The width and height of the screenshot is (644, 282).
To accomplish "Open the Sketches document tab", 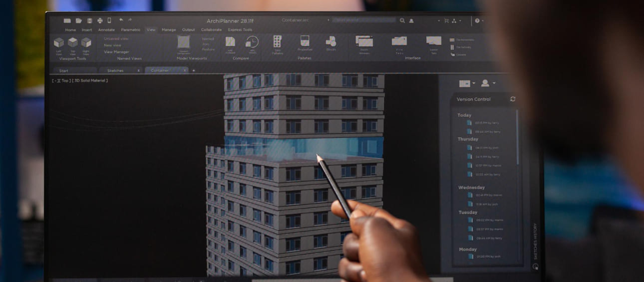I will tap(115, 71).
